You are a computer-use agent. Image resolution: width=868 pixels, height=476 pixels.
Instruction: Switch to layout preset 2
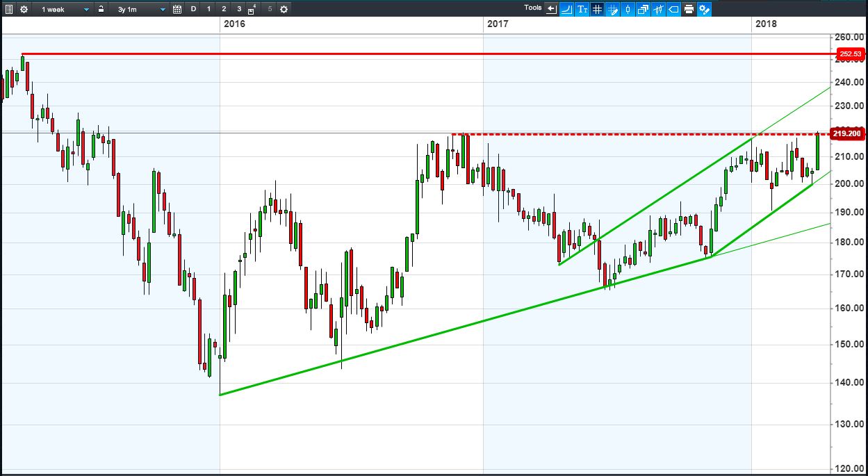(224, 9)
